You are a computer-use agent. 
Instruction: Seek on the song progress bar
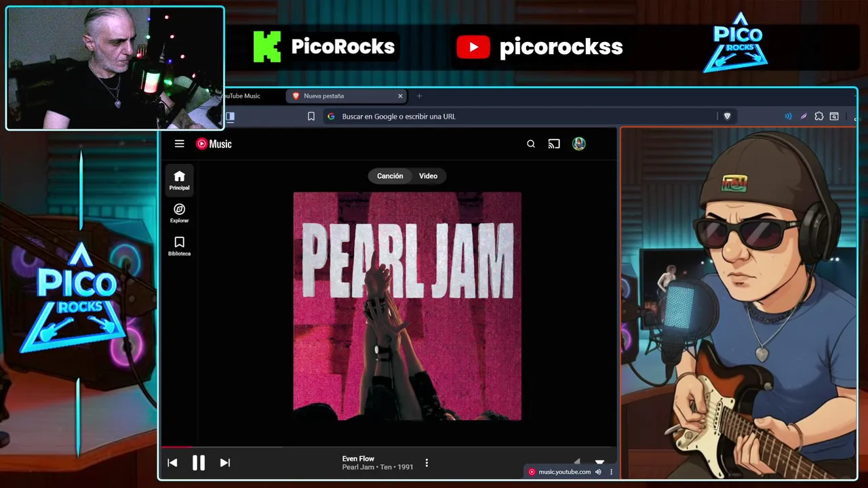pos(389,447)
